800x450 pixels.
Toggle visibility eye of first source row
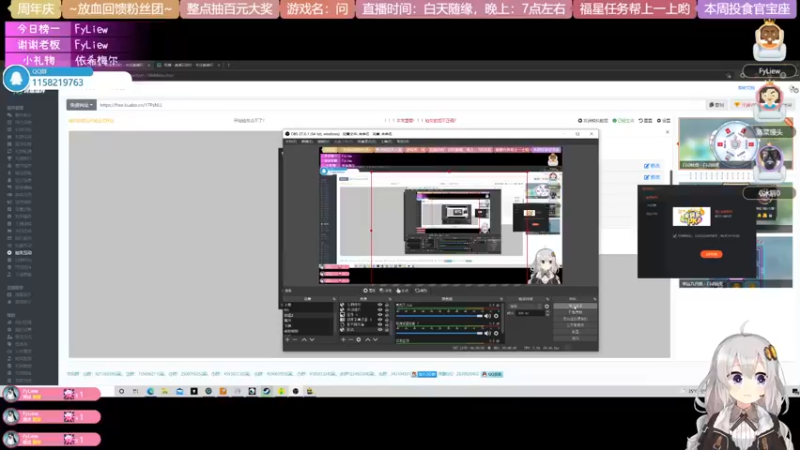click(x=380, y=305)
